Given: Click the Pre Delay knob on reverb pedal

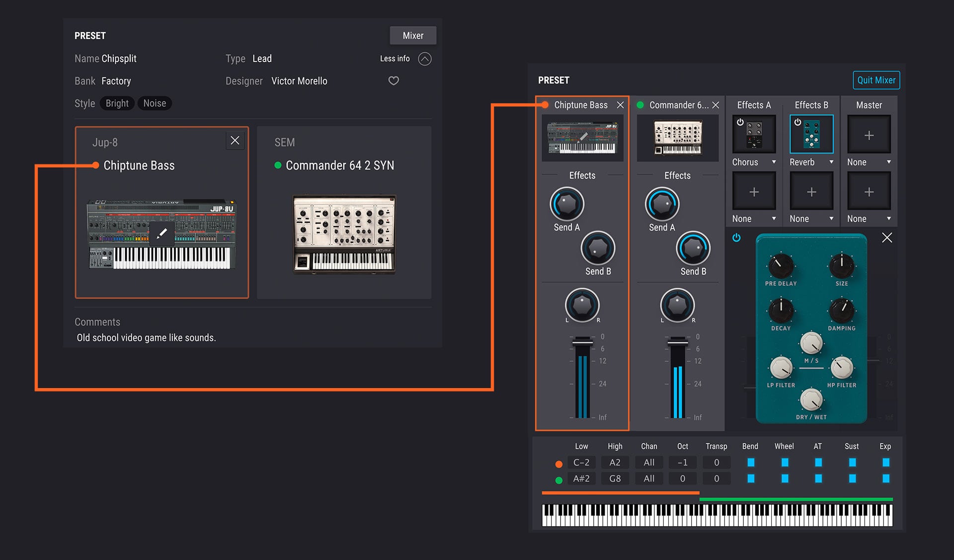Looking at the screenshot, I should (781, 266).
